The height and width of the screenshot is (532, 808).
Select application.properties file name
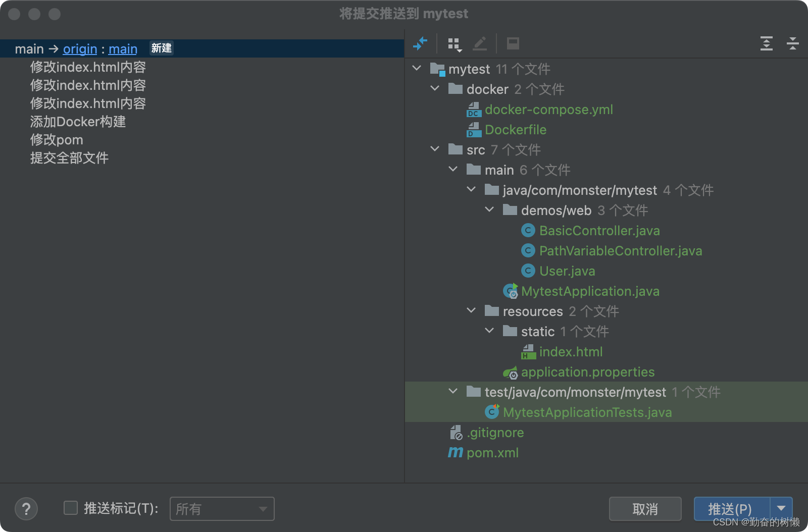point(588,372)
